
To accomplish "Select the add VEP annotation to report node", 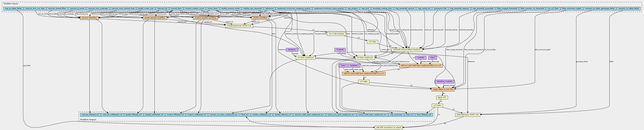I will pos(389,127).
